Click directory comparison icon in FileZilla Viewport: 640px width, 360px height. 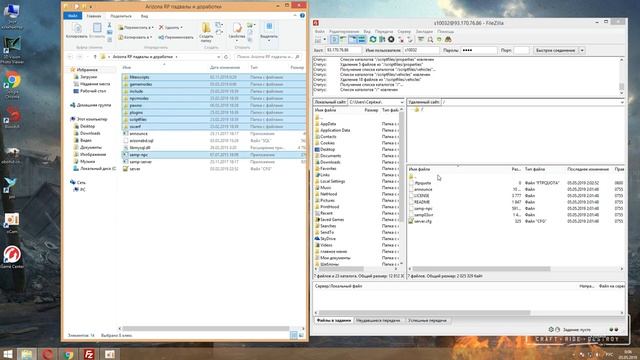[x=430, y=40]
